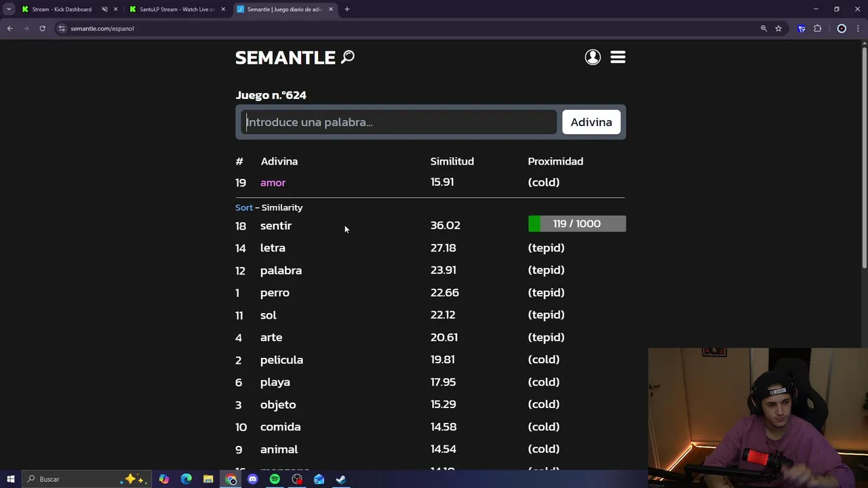This screenshot has height=488, width=868.
Task: Click the guess word 'objeto'
Action: (278, 405)
